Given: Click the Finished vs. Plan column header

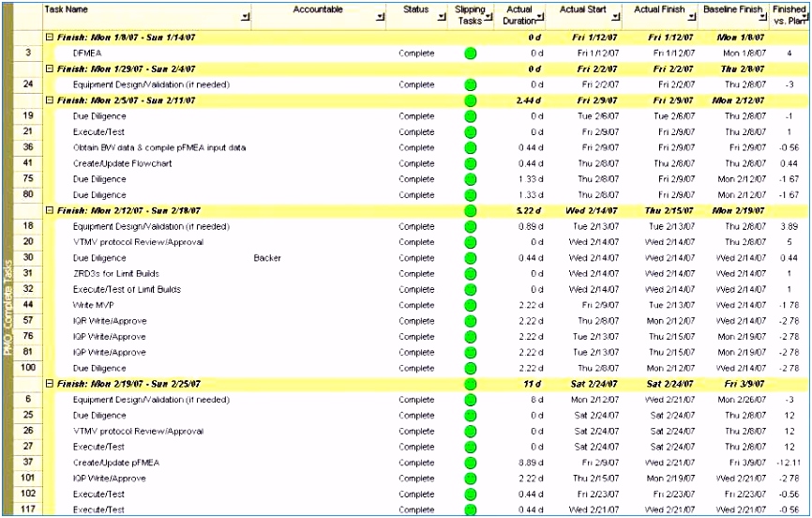Looking at the screenshot, I should click(789, 15).
